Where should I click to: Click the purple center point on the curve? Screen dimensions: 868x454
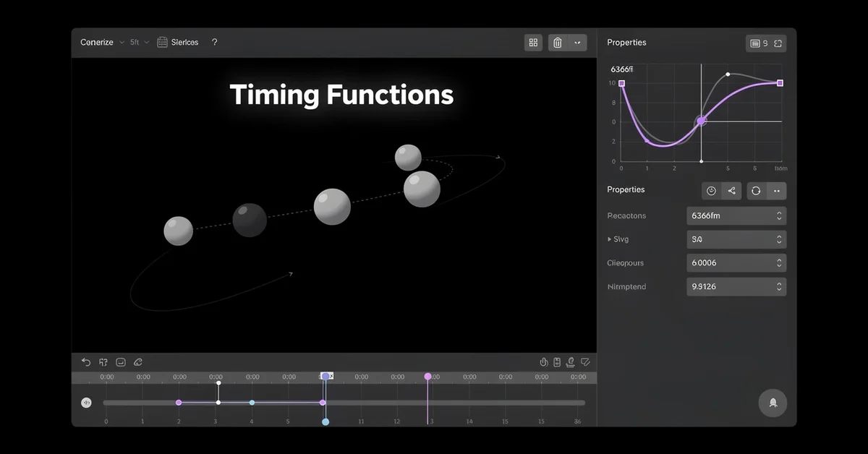tap(701, 121)
